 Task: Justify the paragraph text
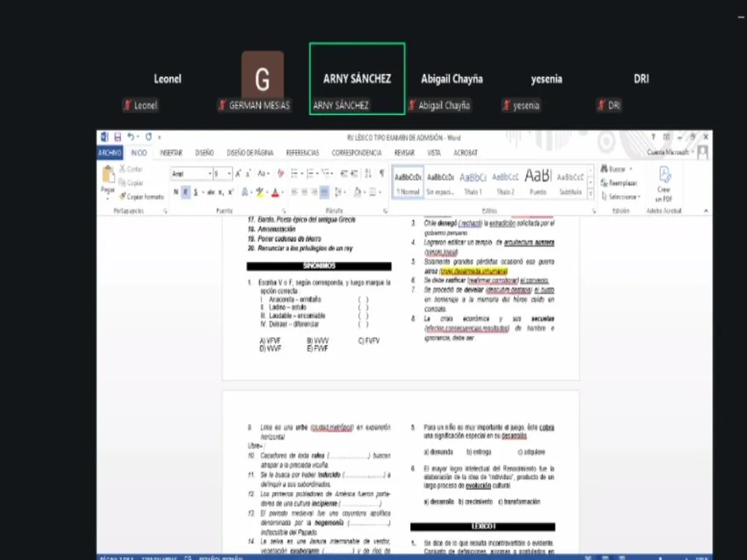(x=324, y=192)
